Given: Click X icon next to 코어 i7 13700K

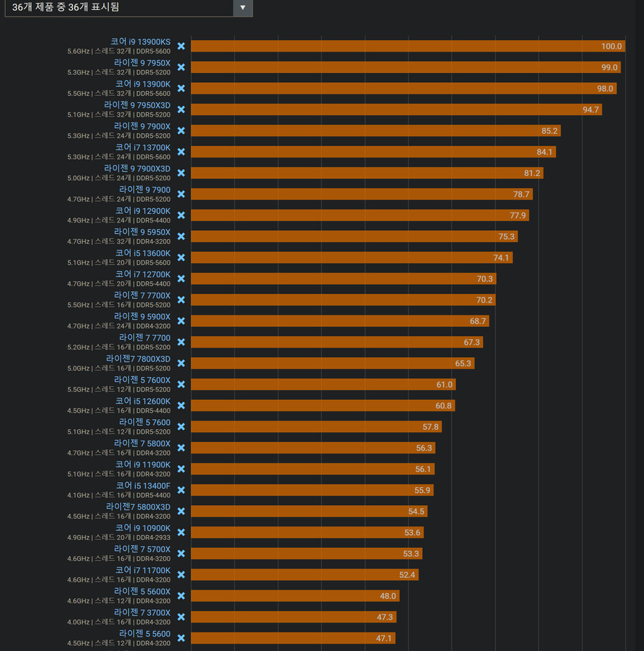Looking at the screenshot, I should click(x=181, y=152).
